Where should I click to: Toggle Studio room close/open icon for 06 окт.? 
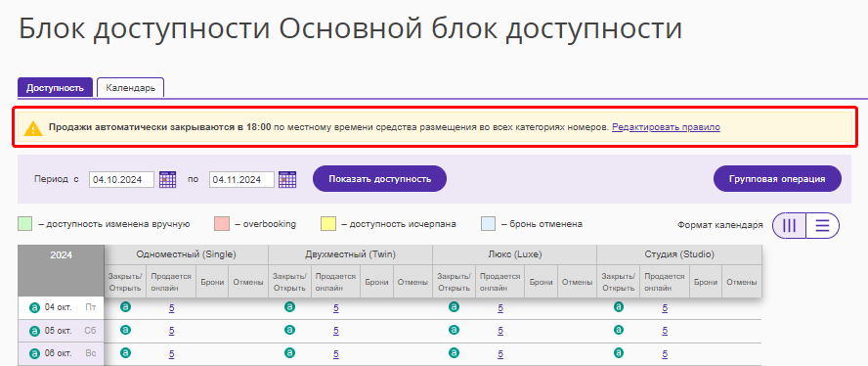click(619, 352)
